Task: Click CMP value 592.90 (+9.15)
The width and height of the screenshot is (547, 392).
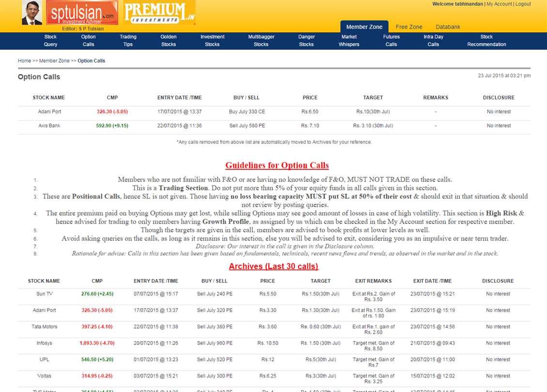Action: click(112, 125)
